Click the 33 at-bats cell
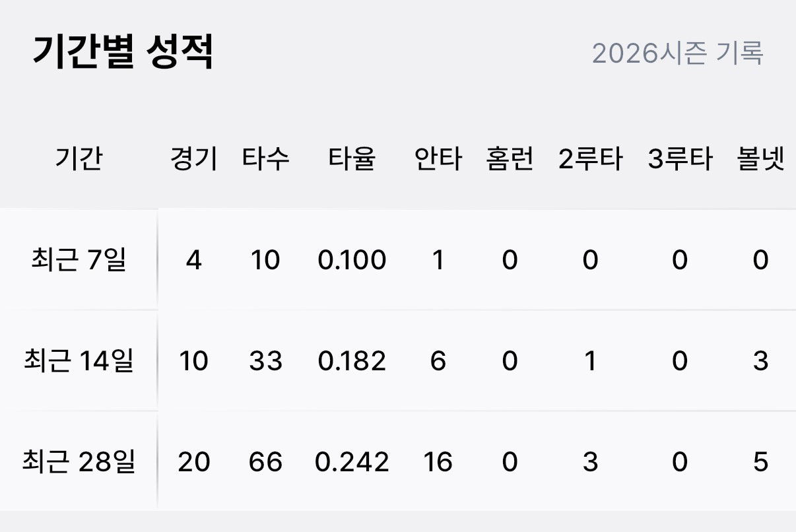Image resolution: width=796 pixels, height=532 pixels. click(265, 361)
